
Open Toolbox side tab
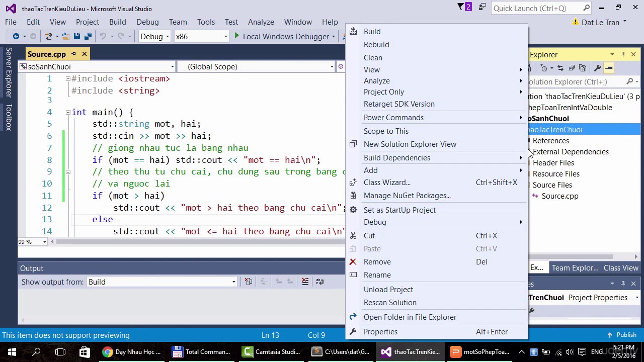pyautogui.click(x=9, y=117)
